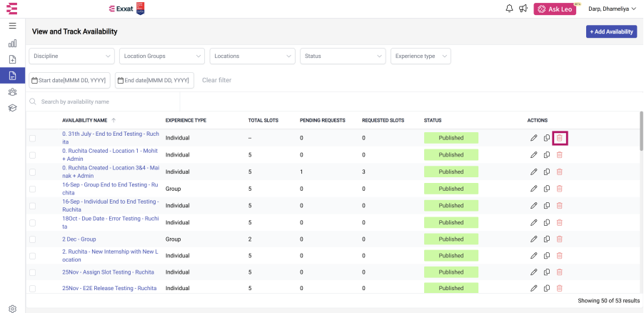Image resolution: width=644 pixels, height=313 pixels.
Task: Expand the Location Groups dropdown
Action: tap(162, 56)
